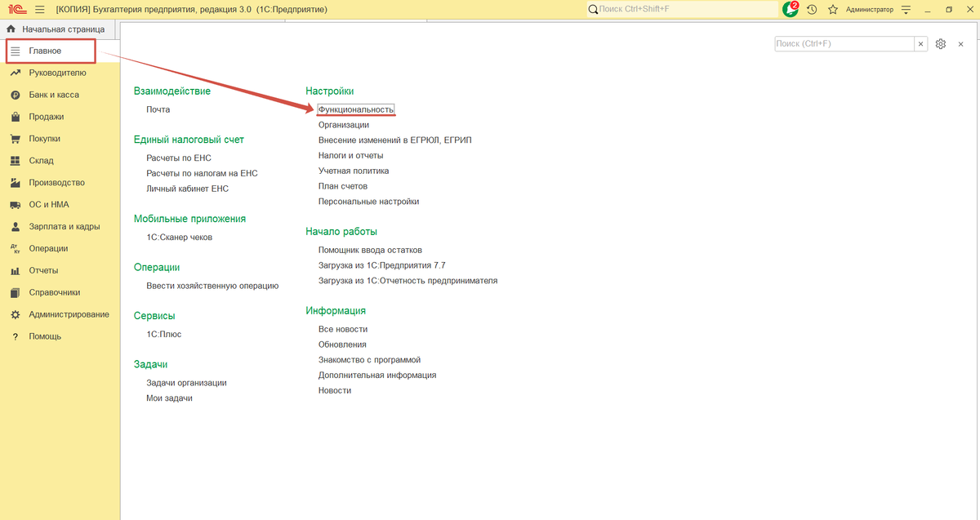980x520 pixels.
Task: Open the Помощь section
Action: click(45, 336)
